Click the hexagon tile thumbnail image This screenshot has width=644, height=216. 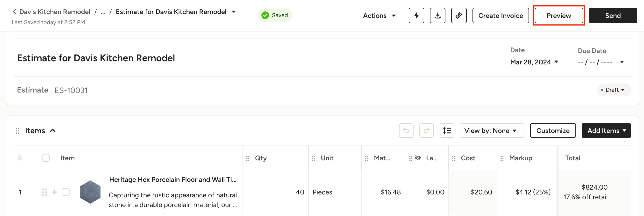[x=90, y=192]
